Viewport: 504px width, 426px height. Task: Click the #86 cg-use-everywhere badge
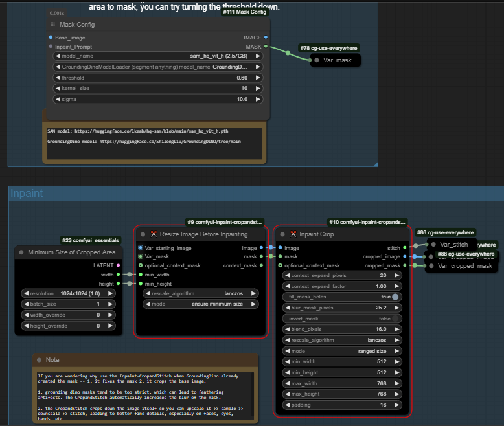coord(446,232)
